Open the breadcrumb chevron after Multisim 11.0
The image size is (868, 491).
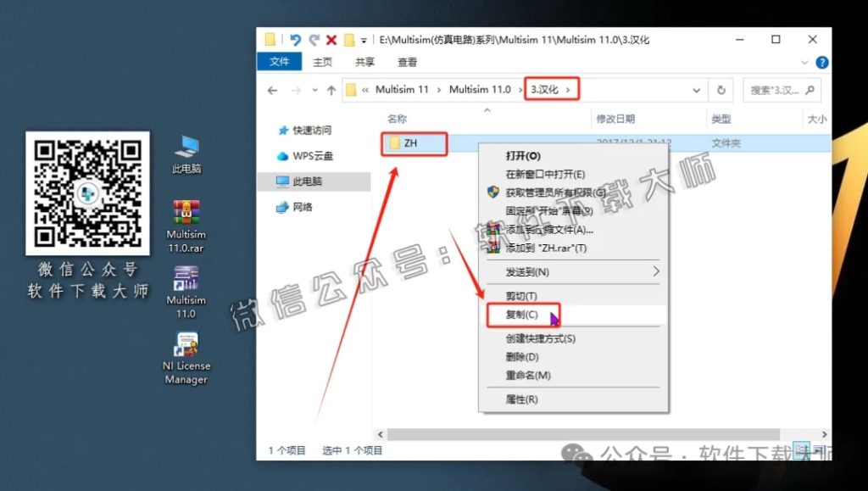520,89
